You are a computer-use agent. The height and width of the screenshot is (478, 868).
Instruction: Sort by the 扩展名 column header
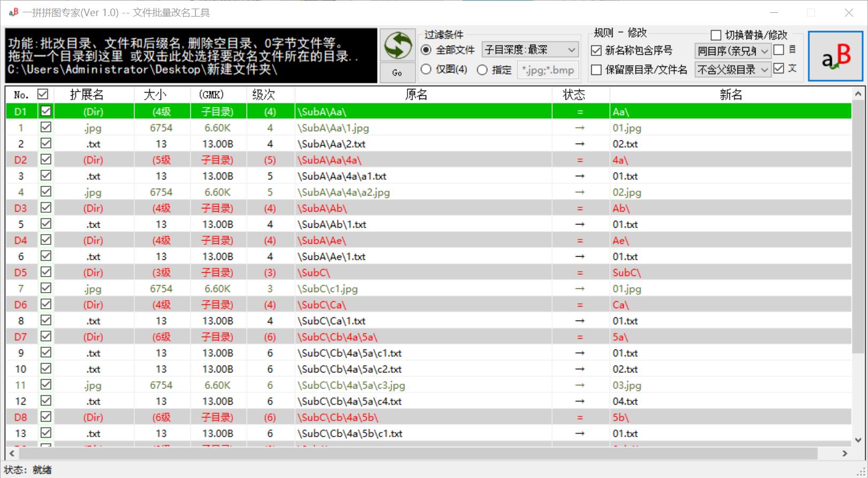coord(87,95)
